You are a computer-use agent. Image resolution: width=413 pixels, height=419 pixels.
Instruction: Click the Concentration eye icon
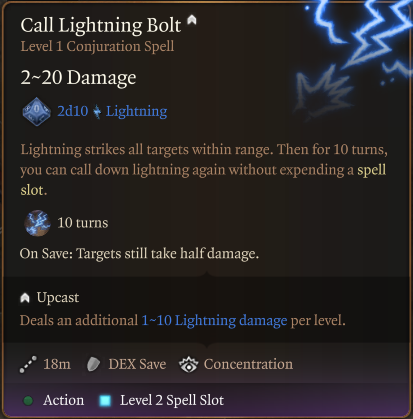point(189,364)
